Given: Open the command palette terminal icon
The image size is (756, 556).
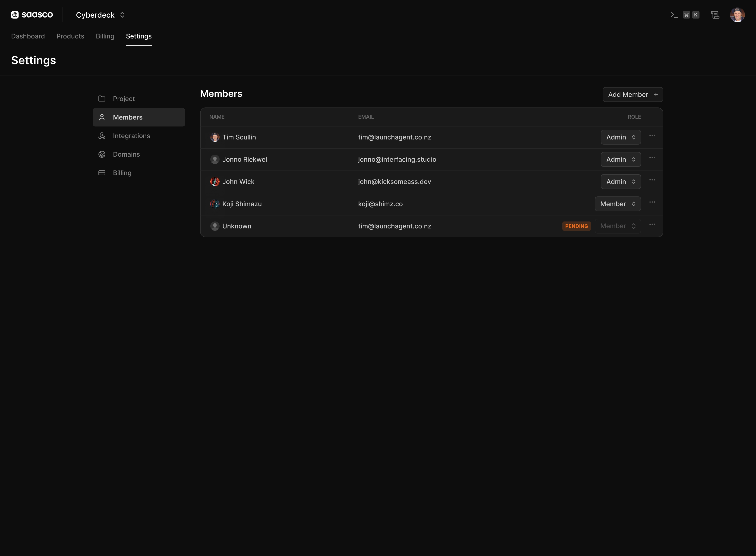Looking at the screenshot, I should (674, 15).
